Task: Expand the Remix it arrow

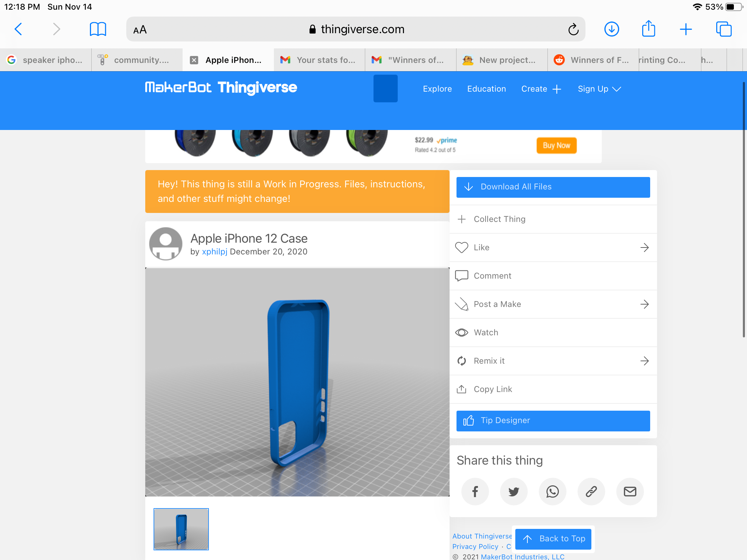Action: point(644,361)
